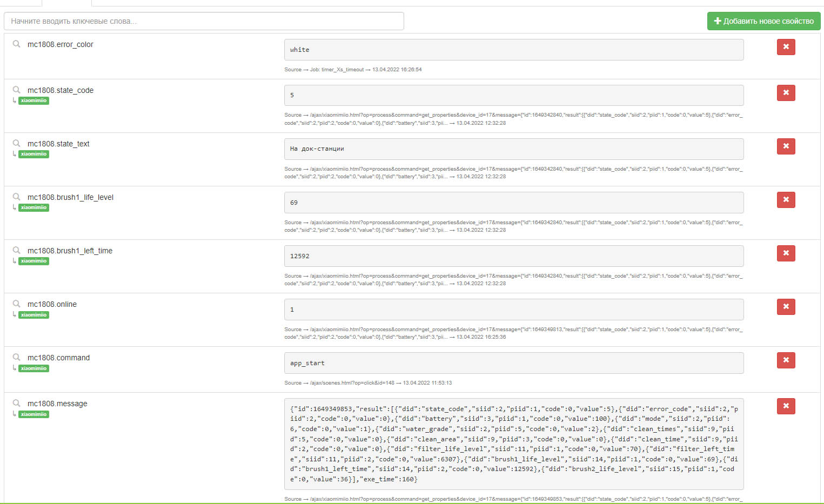
Task: Click the value field containing 12592
Action: click(x=514, y=256)
